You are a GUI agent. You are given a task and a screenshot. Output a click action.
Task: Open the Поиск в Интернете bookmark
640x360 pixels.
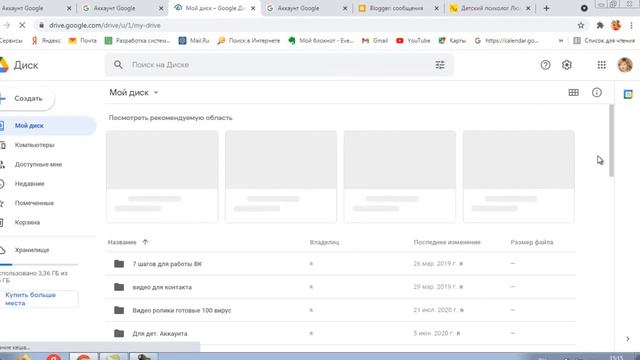pyautogui.click(x=249, y=40)
